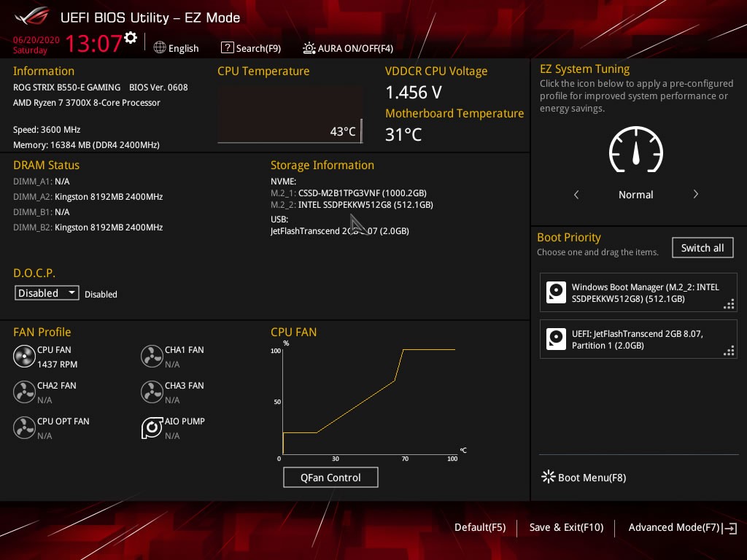The height and width of the screenshot is (560, 747).
Task: Click the 06/20/2020 date text
Action: (x=36, y=39)
